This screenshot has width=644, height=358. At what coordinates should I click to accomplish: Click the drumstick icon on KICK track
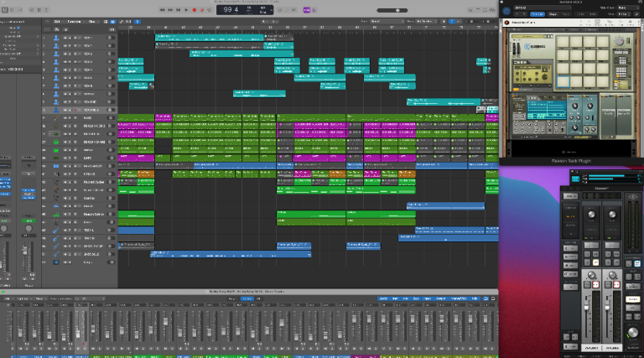pos(56,118)
